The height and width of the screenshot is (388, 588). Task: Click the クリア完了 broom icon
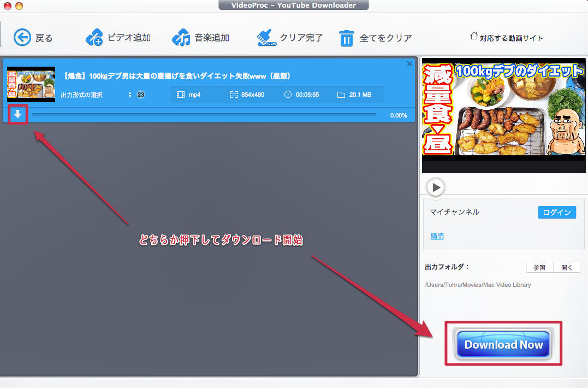pyautogui.click(x=266, y=38)
